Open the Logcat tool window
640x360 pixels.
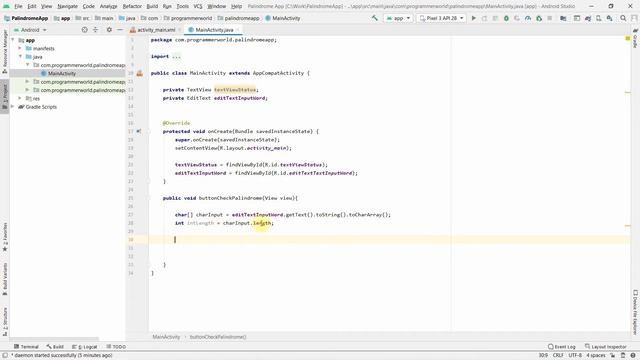tap(84, 347)
